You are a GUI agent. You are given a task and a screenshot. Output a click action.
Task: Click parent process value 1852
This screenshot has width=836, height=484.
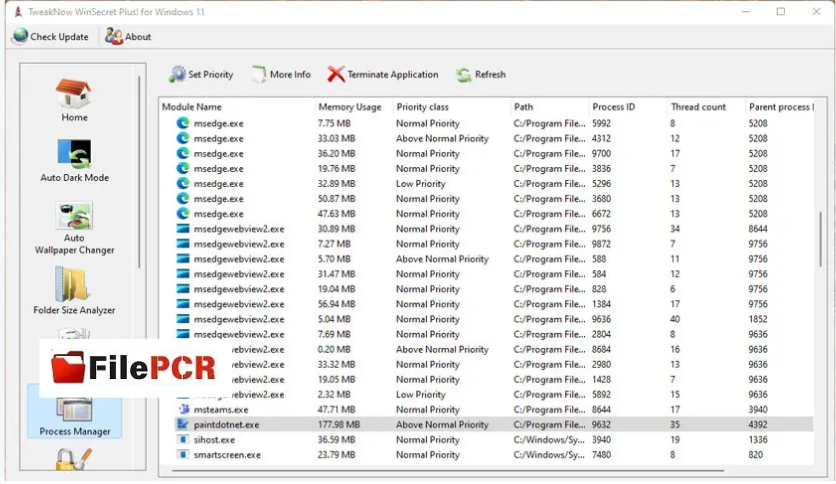point(758,319)
